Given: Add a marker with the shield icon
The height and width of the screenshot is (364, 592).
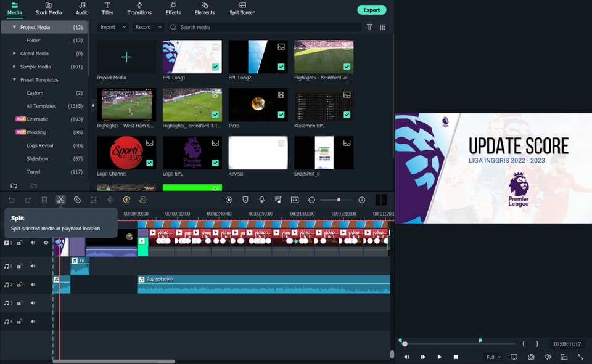Looking at the screenshot, I should click(245, 200).
